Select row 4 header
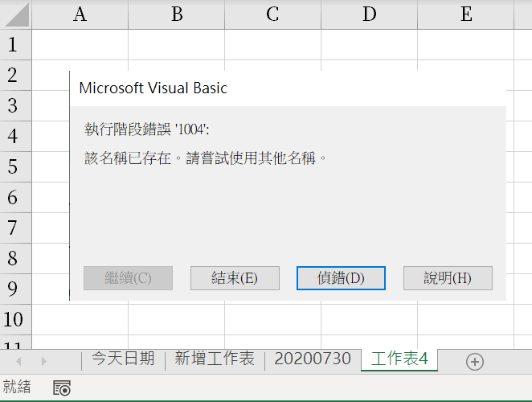The image size is (532, 402). pos(15,137)
